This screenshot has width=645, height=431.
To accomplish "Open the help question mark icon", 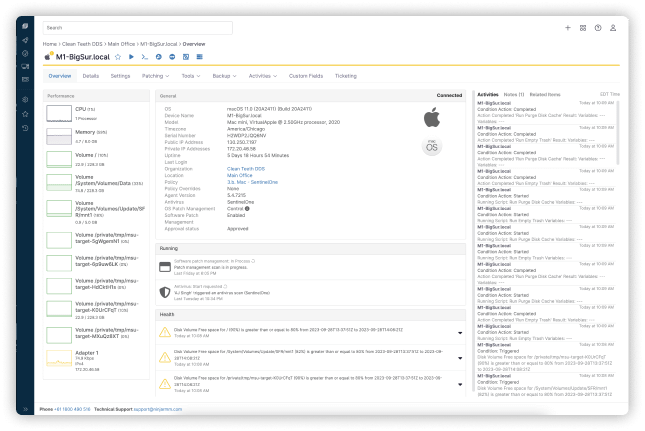I will click(596, 28).
